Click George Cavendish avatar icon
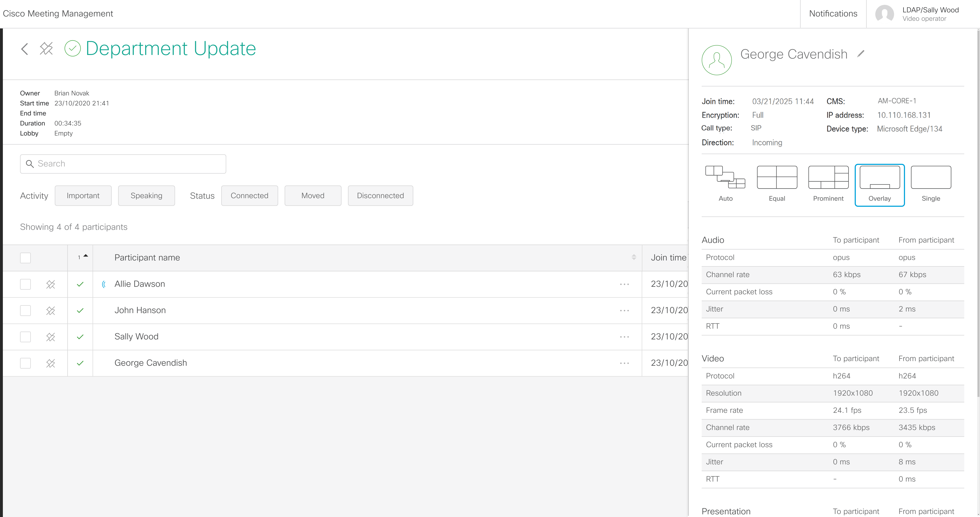This screenshot has width=980, height=517. (717, 60)
